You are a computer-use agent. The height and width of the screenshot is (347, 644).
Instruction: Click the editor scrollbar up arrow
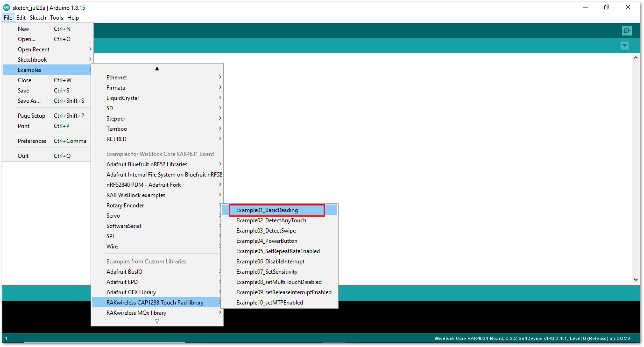point(636,57)
